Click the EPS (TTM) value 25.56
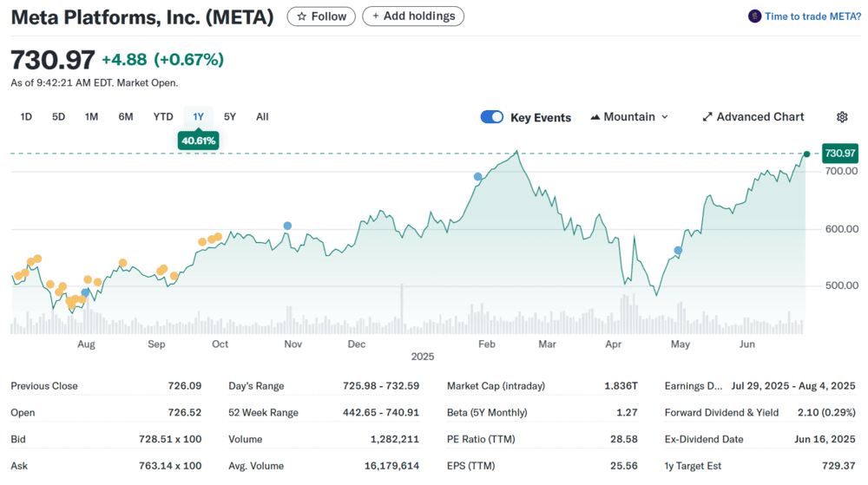This screenshot has width=868, height=485. 624,466
